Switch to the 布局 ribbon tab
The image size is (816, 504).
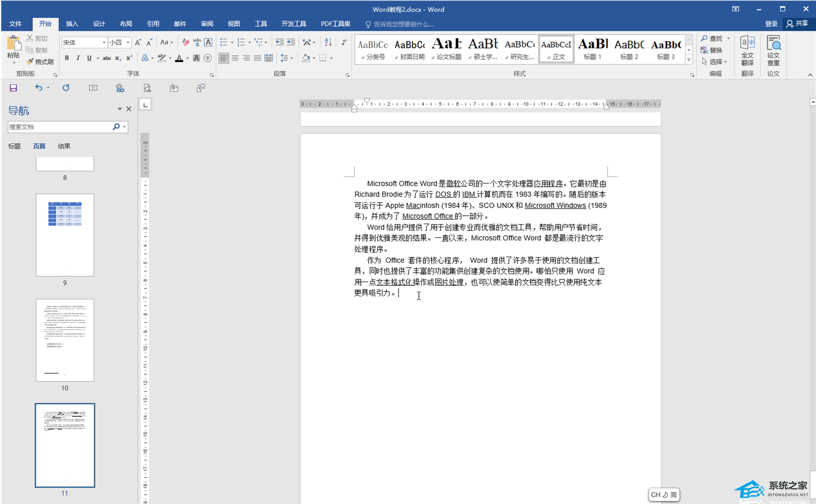pos(126,24)
